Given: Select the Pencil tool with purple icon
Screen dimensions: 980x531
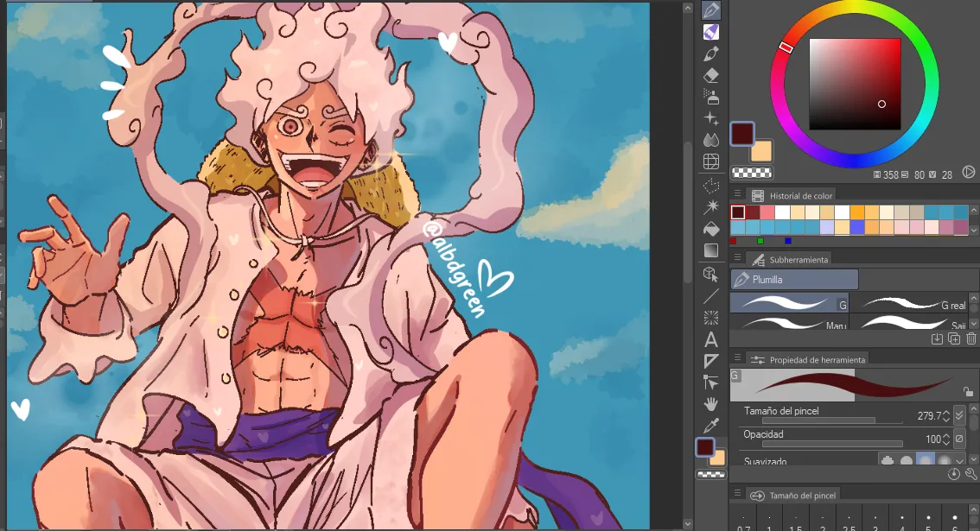Looking at the screenshot, I should [710, 32].
